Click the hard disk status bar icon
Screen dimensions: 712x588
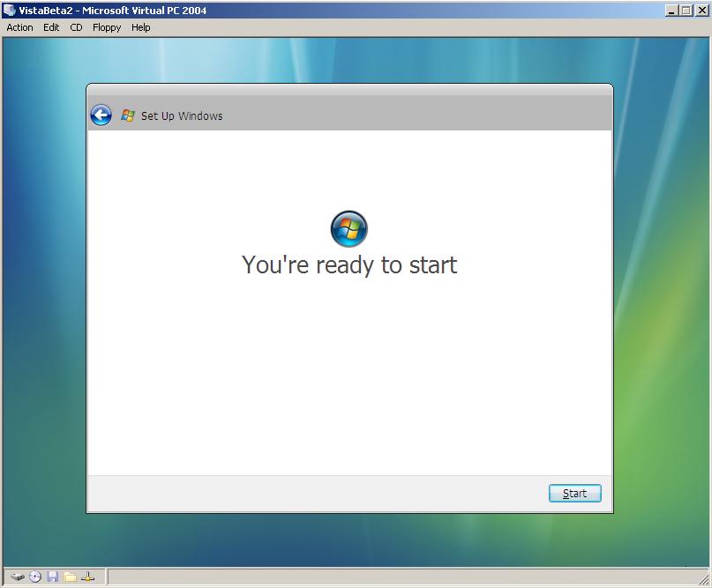tap(18, 577)
